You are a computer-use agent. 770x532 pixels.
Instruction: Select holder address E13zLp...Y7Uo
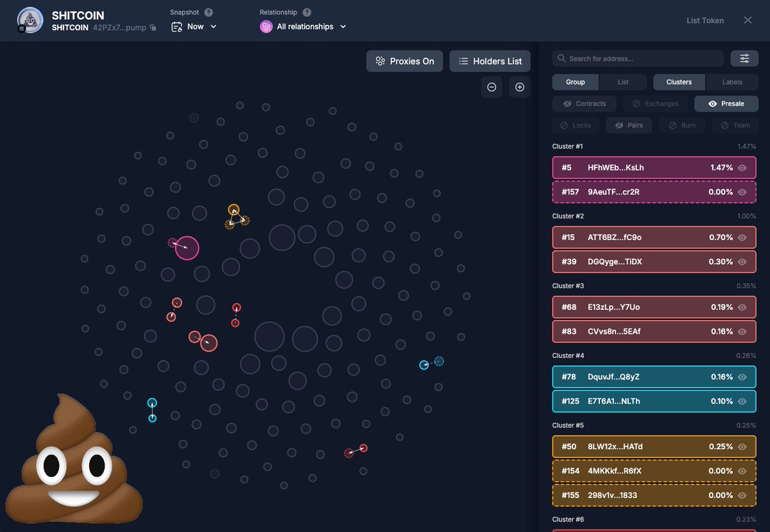613,307
